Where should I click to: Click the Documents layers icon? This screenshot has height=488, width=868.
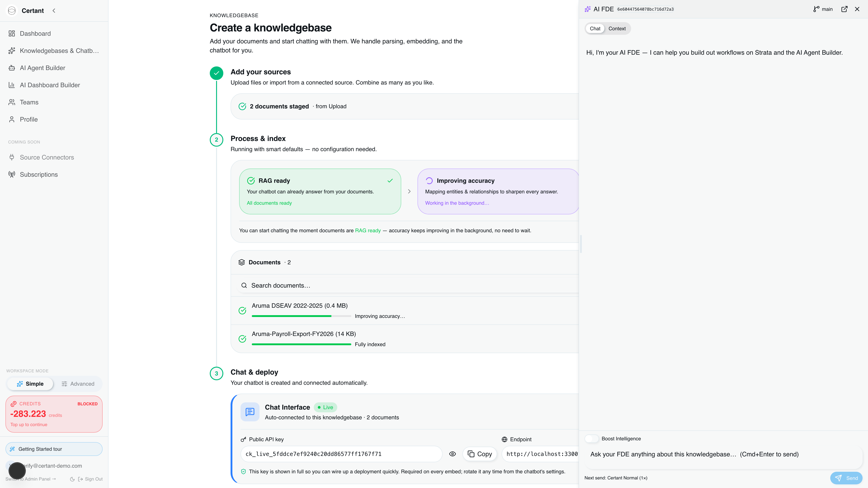pos(242,262)
